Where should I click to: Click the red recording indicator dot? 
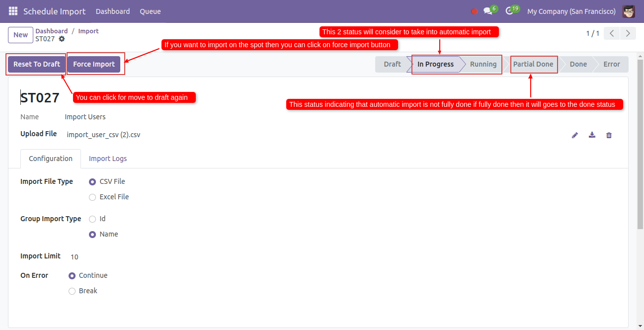click(x=474, y=11)
